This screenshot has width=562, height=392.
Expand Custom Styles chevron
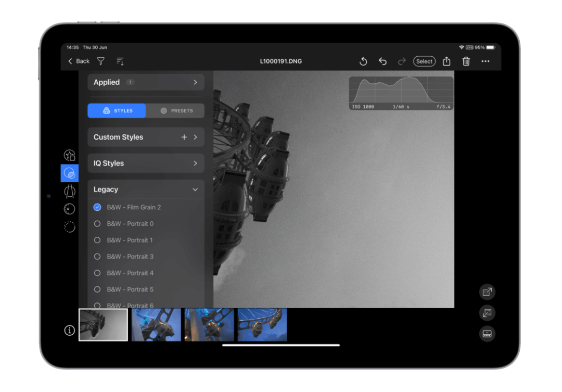[195, 137]
